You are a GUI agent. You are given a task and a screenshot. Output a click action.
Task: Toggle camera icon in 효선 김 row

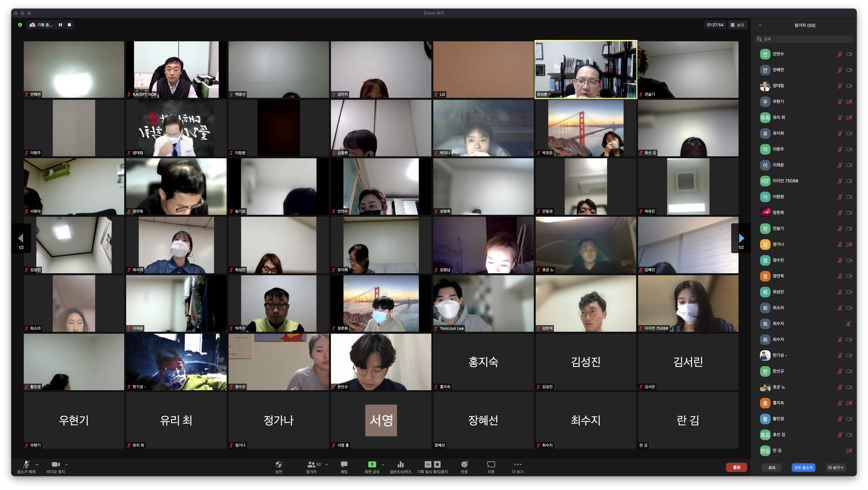click(849, 435)
